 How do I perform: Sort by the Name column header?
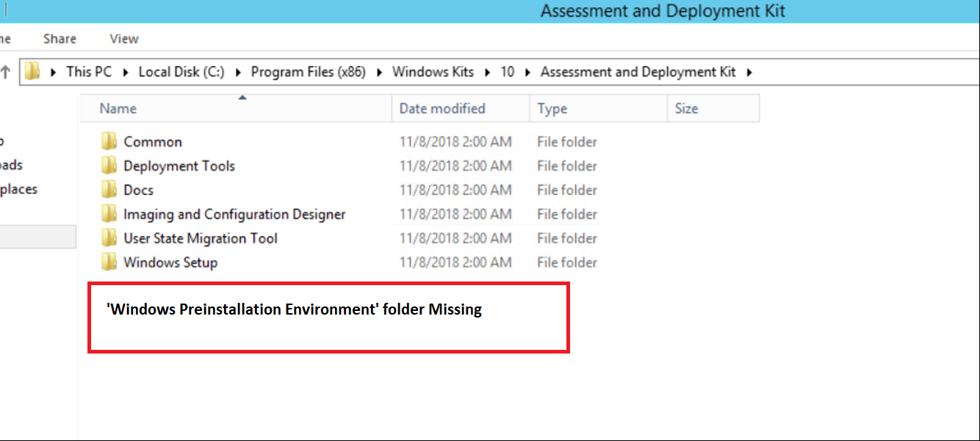(x=236, y=108)
